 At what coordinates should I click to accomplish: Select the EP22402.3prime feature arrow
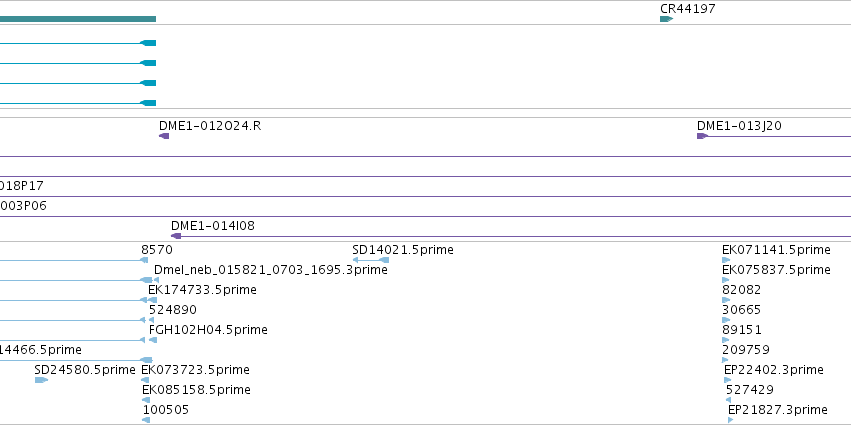coord(728,380)
